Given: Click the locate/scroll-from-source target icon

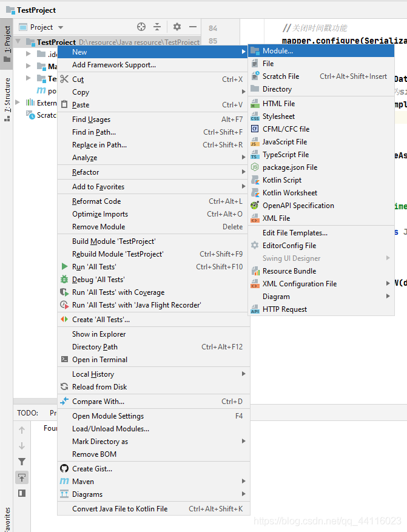Looking at the screenshot, I should tap(141, 27).
